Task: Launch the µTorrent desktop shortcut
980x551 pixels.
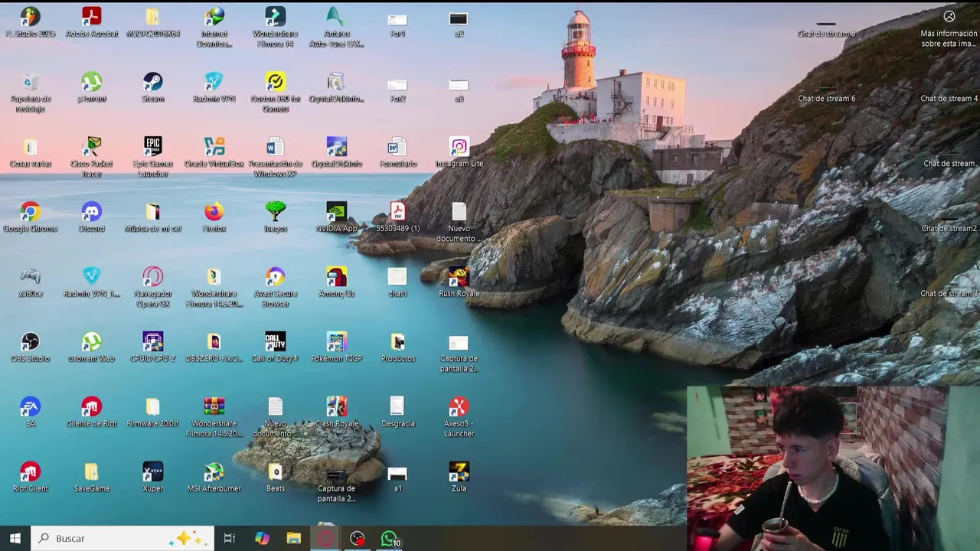Action: click(92, 87)
